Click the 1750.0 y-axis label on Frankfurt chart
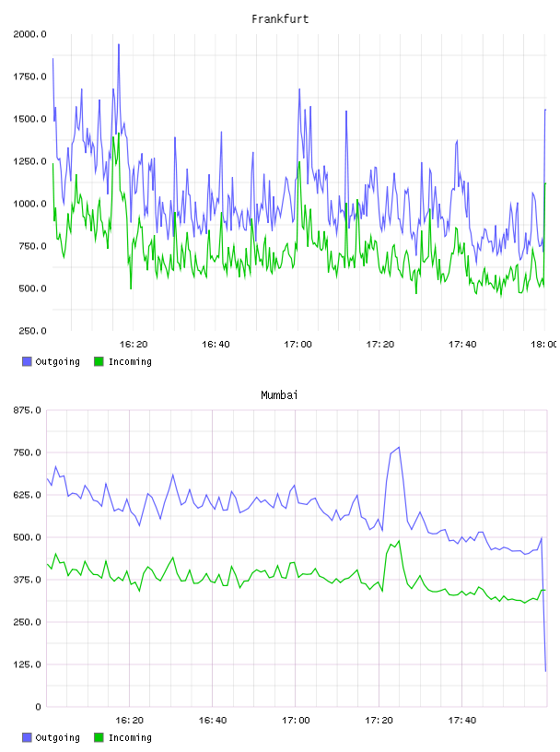 [29, 76]
